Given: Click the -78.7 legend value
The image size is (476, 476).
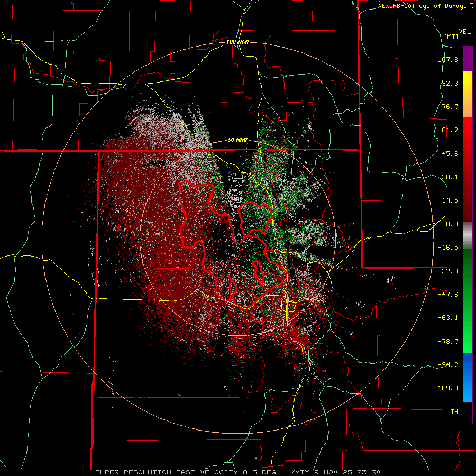Looking at the screenshot, I should point(448,342).
